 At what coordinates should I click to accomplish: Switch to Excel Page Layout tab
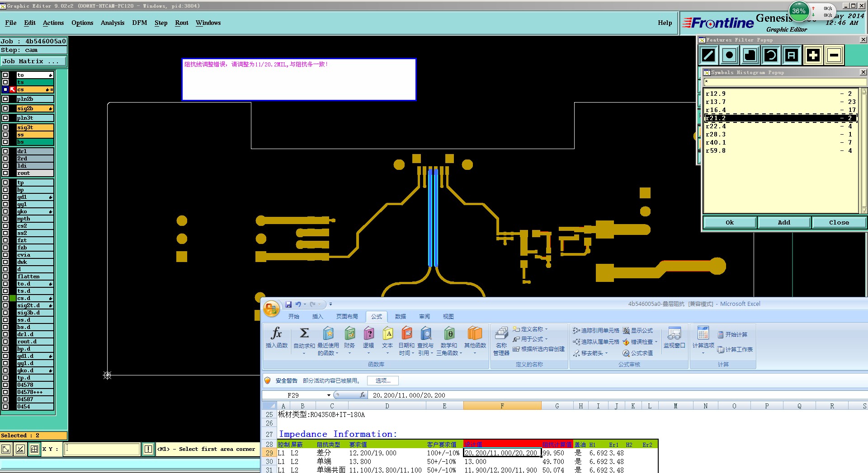(347, 317)
